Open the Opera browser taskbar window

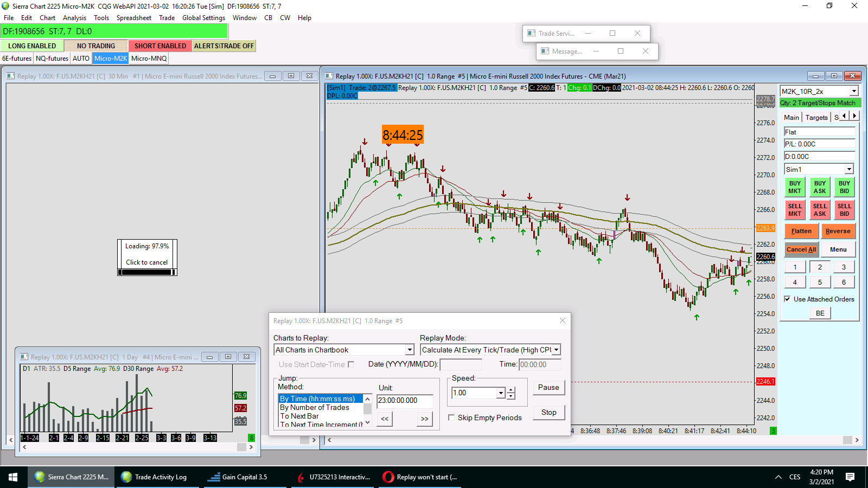point(420,477)
